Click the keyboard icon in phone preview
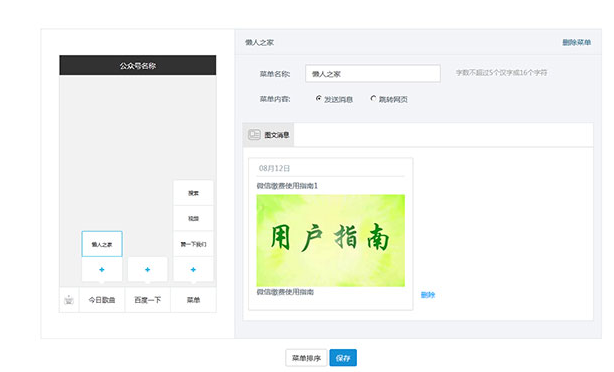 click(x=69, y=300)
